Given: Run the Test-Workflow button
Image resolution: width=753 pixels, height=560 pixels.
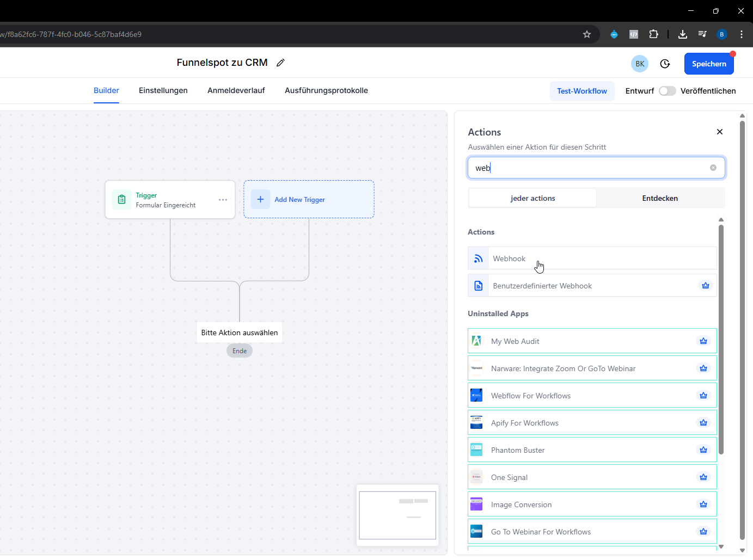Looking at the screenshot, I should click(582, 91).
